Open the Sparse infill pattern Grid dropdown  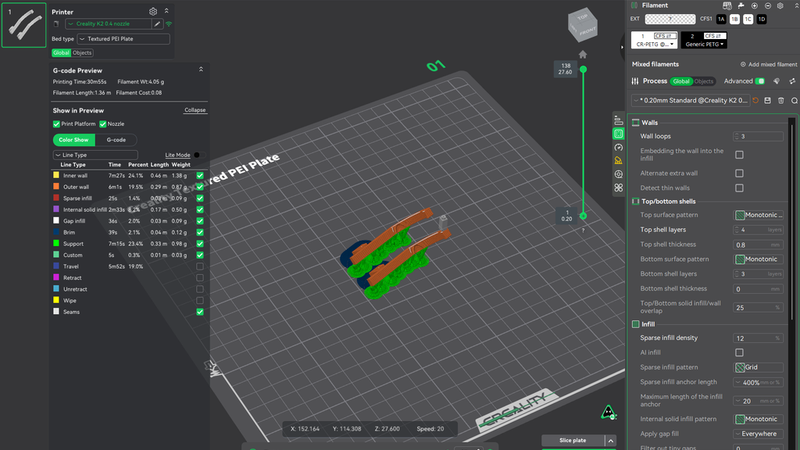[759, 367]
